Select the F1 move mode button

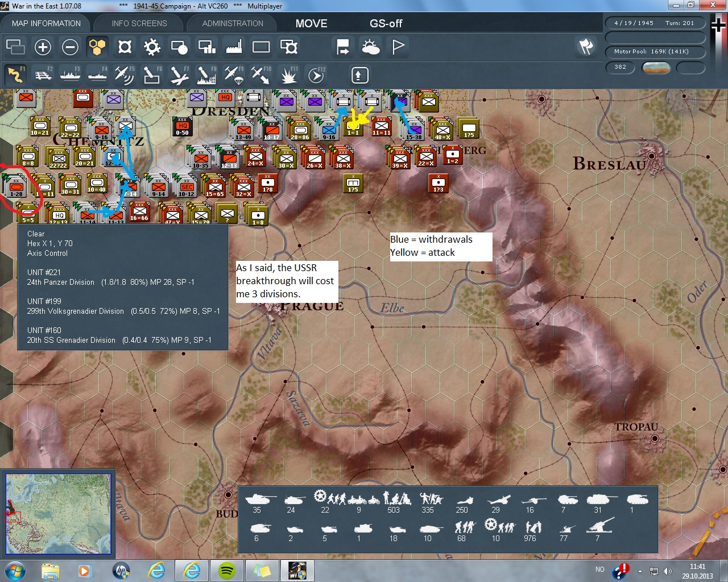pos(15,74)
